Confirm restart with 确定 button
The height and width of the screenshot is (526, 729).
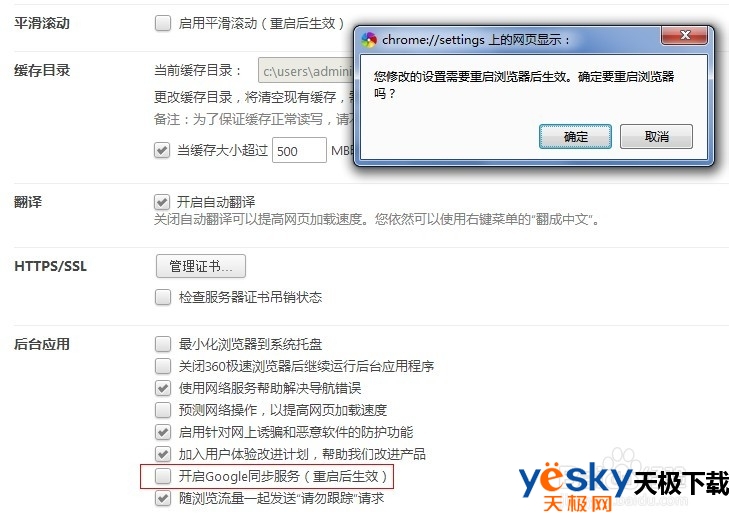pos(575,136)
